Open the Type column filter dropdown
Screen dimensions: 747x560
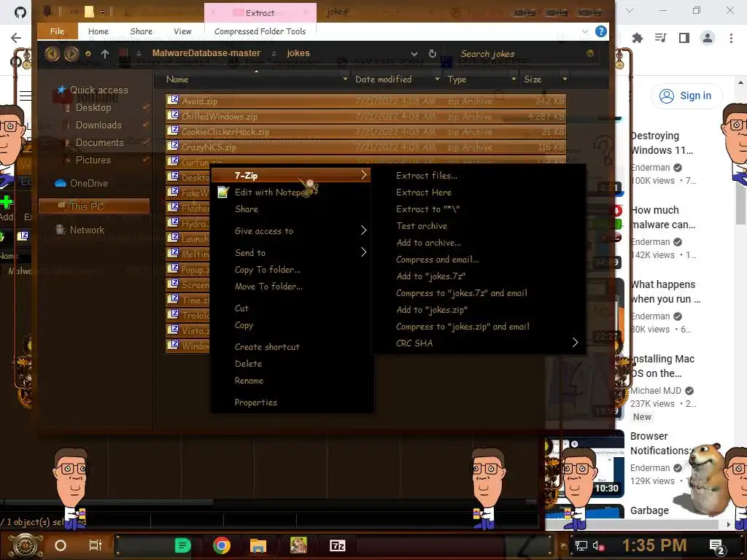tap(514, 79)
